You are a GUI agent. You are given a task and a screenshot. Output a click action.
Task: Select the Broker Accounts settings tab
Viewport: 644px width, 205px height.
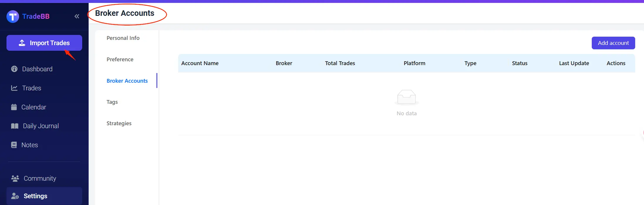[x=127, y=81]
